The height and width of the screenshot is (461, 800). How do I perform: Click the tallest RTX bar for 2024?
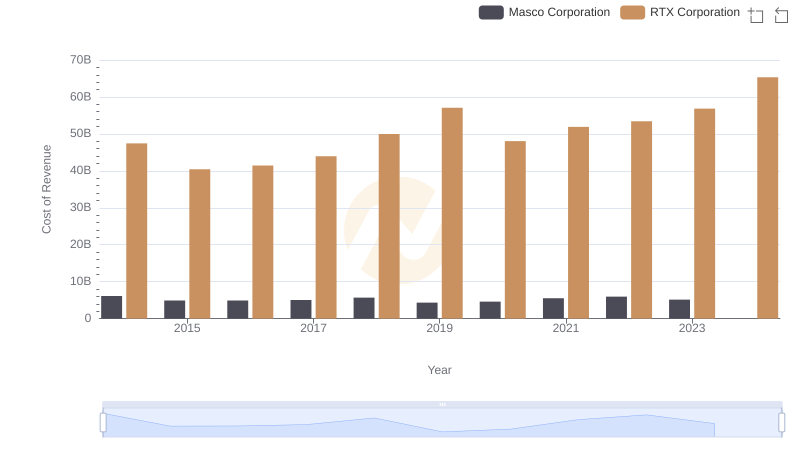(767, 198)
